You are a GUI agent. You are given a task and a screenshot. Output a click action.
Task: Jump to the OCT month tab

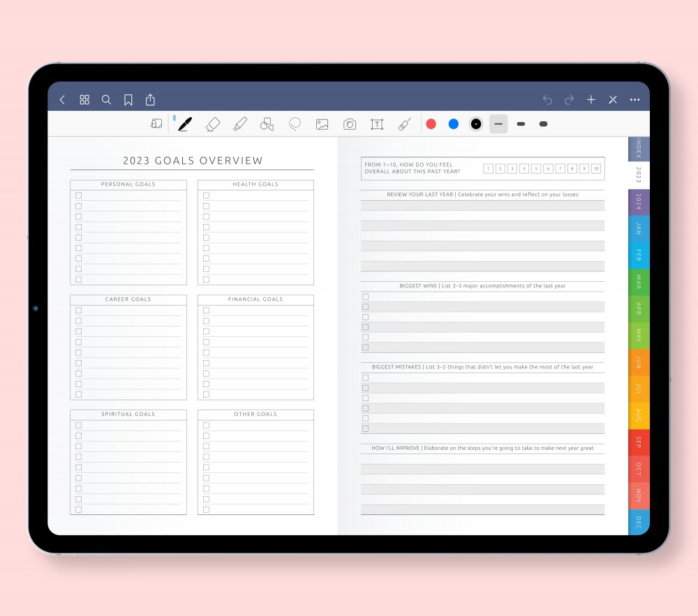pyautogui.click(x=639, y=469)
